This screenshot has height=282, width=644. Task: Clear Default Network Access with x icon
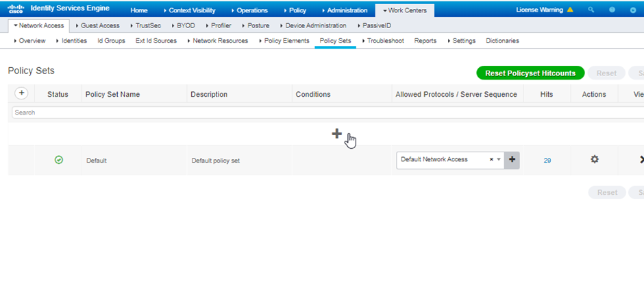pos(491,159)
